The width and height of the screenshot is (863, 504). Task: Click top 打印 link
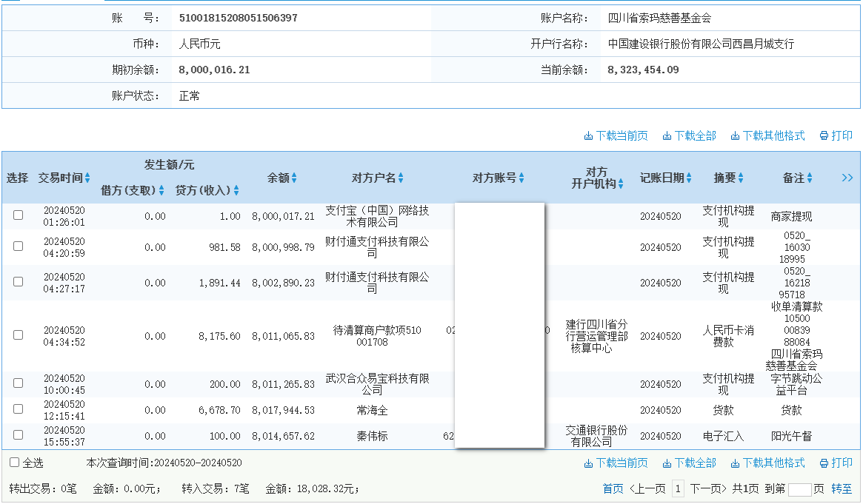pos(836,135)
